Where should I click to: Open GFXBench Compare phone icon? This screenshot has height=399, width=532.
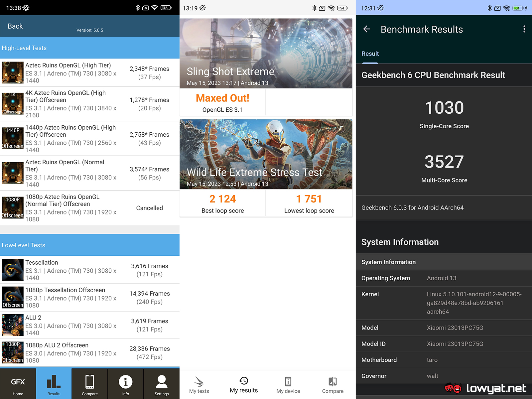tap(90, 384)
